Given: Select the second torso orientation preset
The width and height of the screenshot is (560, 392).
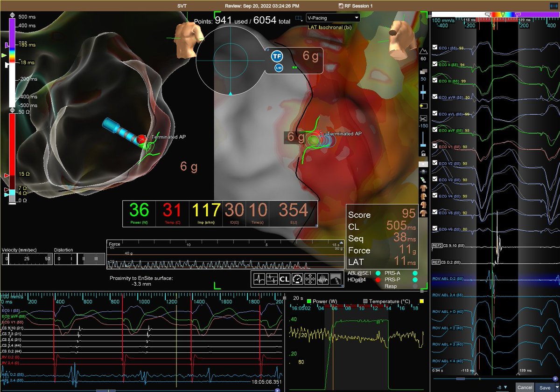Looking at the screenshot, I should (423, 196).
